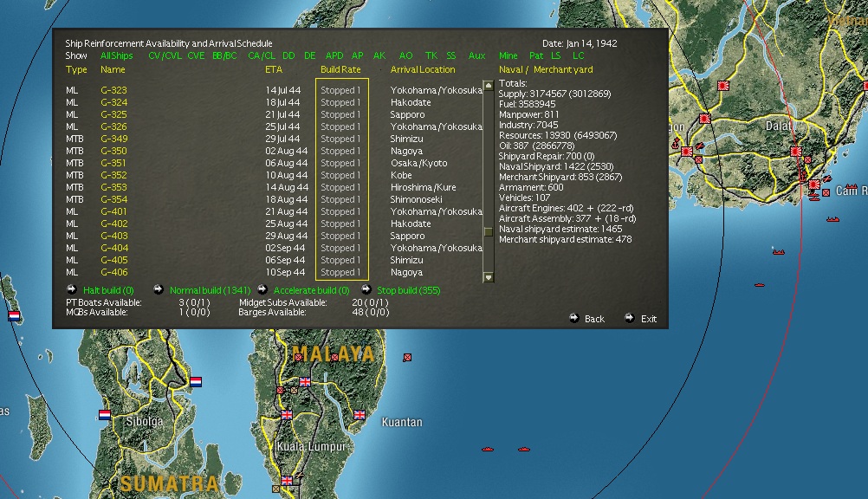
Task: Open ship G-352 details
Action: 113,175
